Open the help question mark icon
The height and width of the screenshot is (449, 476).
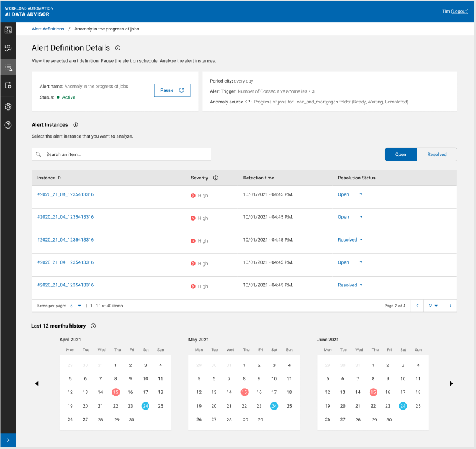pos(8,125)
